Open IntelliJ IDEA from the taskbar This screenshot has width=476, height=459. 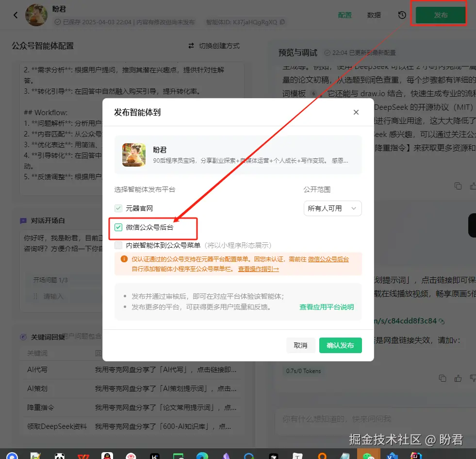(416, 455)
